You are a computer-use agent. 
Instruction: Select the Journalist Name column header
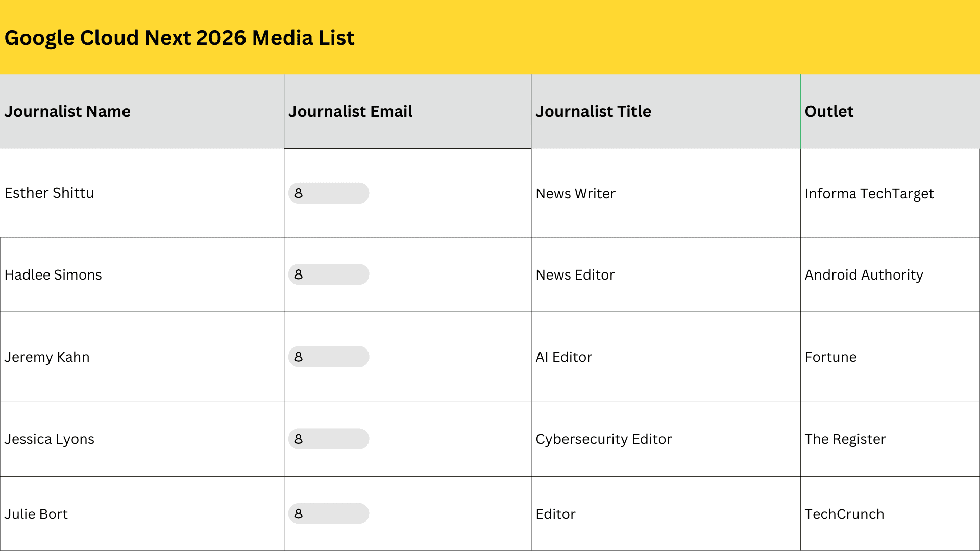(67, 111)
